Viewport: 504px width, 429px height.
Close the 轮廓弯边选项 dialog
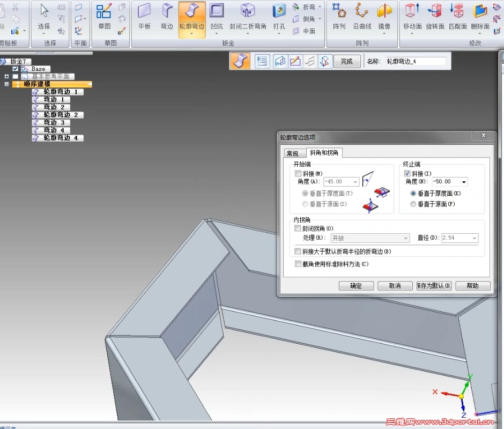[x=484, y=135]
